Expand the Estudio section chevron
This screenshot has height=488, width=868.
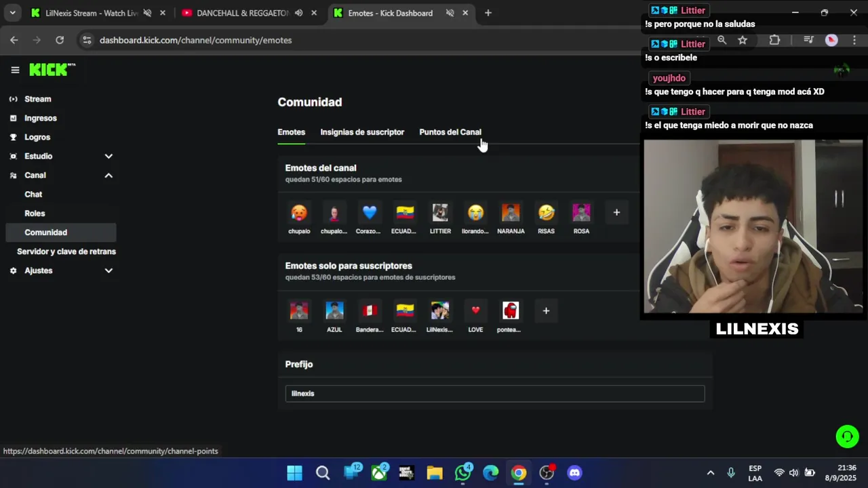pyautogui.click(x=108, y=157)
